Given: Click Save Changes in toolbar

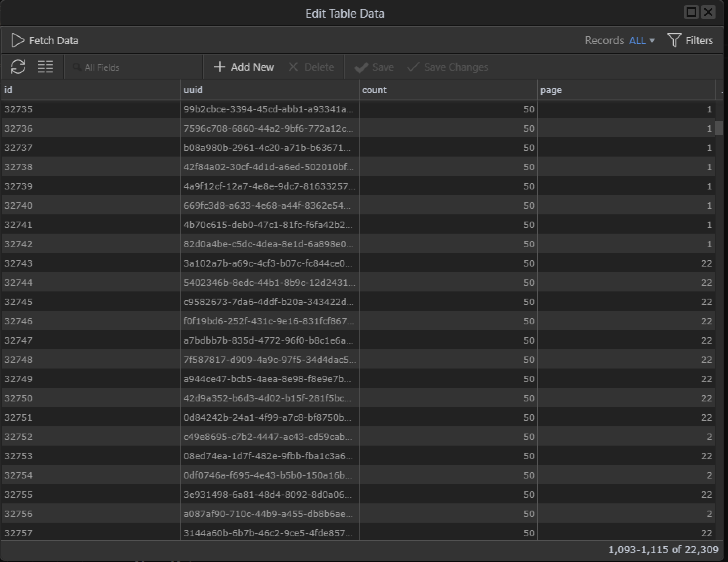Looking at the screenshot, I should click(x=448, y=67).
